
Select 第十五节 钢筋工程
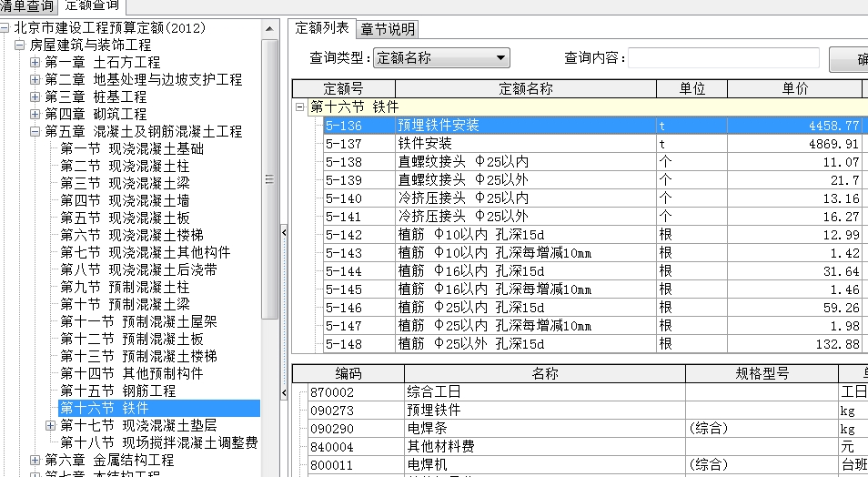pyautogui.click(x=118, y=391)
